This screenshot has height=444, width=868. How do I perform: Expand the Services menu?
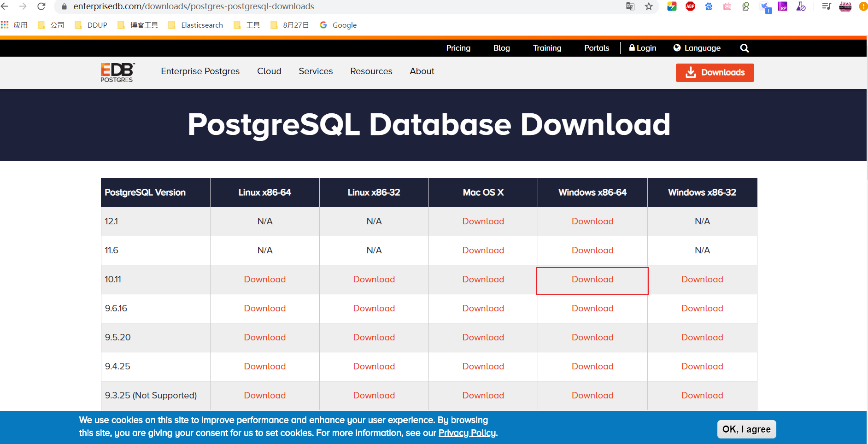coord(316,71)
